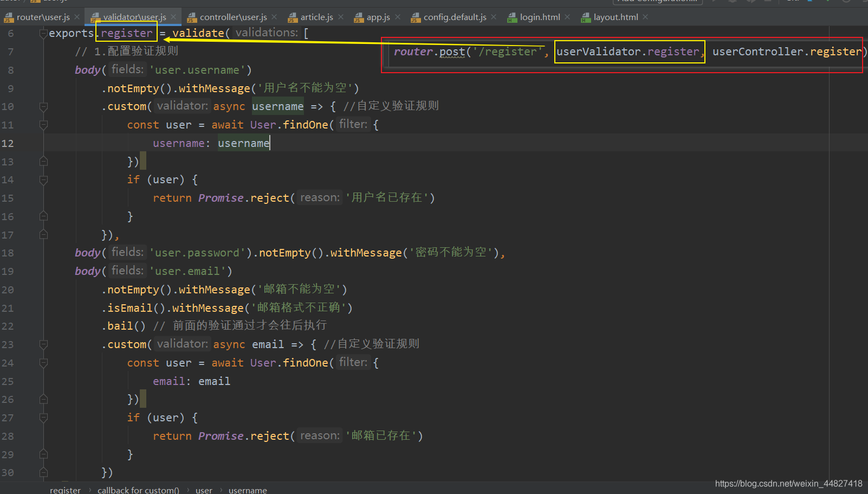Collapse the findOne block on line 24
This screenshot has height=494, width=868.
point(44,363)
